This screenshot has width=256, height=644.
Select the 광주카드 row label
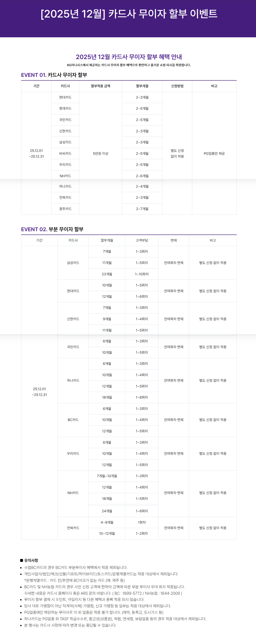click(65, 209)
